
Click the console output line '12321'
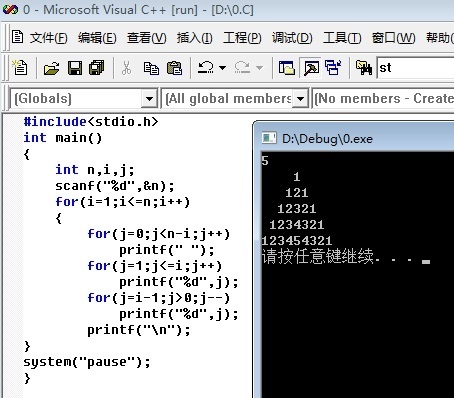coord(297,209)
